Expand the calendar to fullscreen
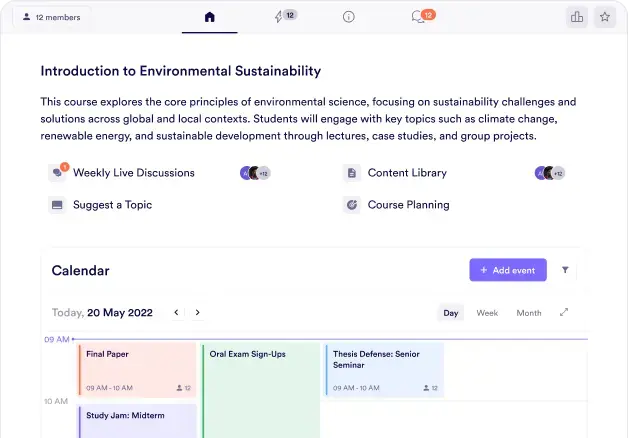This screenshot has height=438, width=628. (564, 313)
